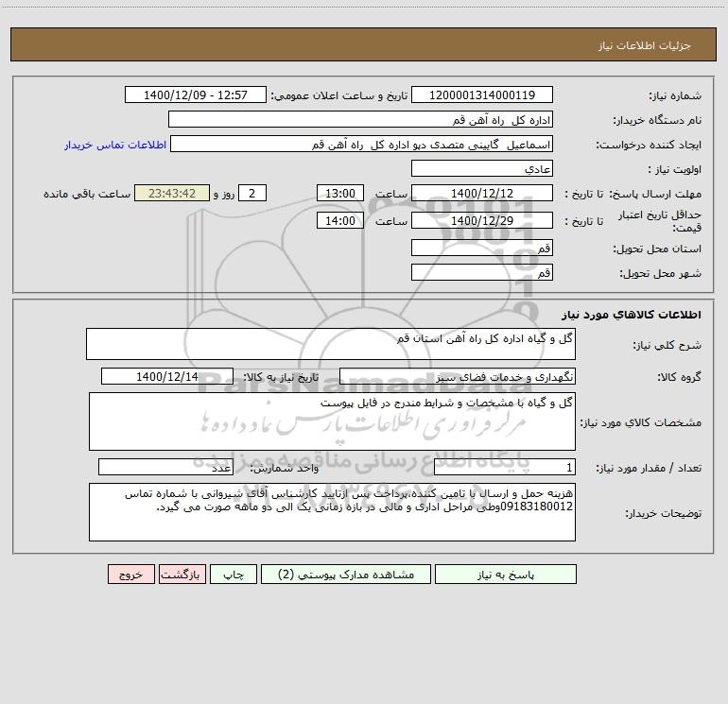
Task: Click the quantity field showing 1
Action: click(505, 468)
